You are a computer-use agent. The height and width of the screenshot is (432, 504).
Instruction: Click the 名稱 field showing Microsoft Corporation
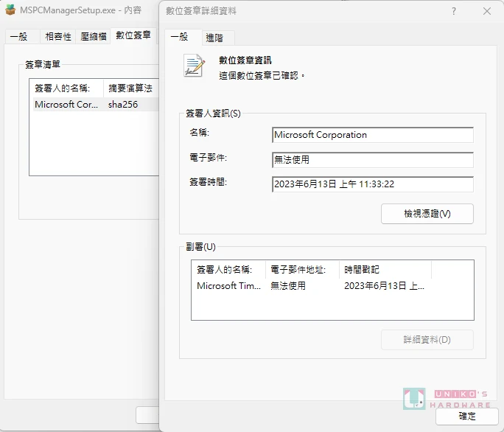pyautogui.click(x=373, y=135)
